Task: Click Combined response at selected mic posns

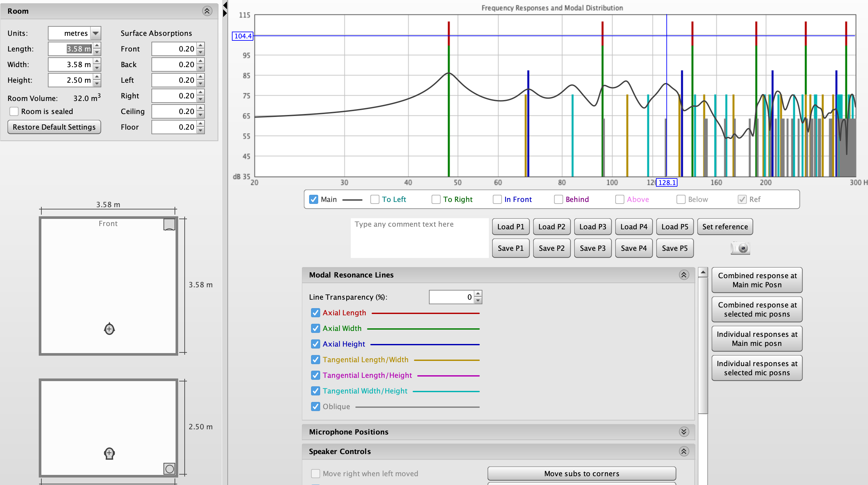Action: tap(757, 309)
